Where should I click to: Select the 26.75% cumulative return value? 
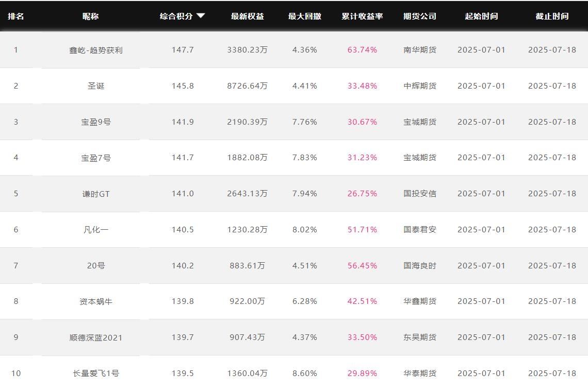click(362, 193)
